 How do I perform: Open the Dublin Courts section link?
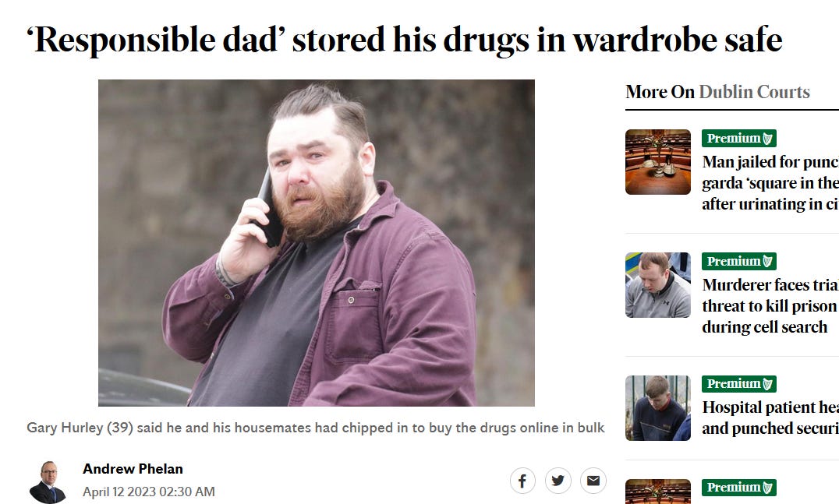click(754, 92)
